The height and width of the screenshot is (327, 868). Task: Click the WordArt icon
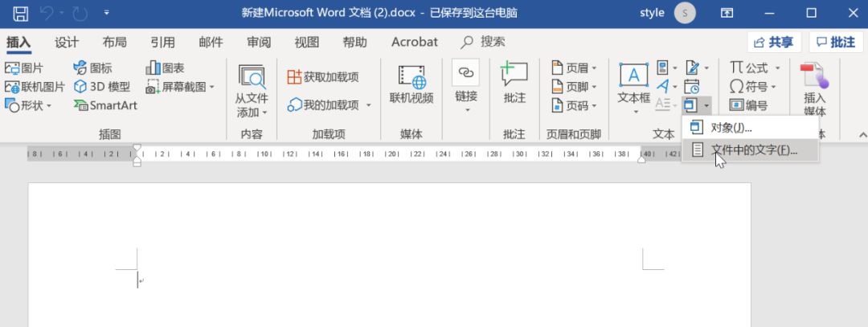[x=663, y=86]
